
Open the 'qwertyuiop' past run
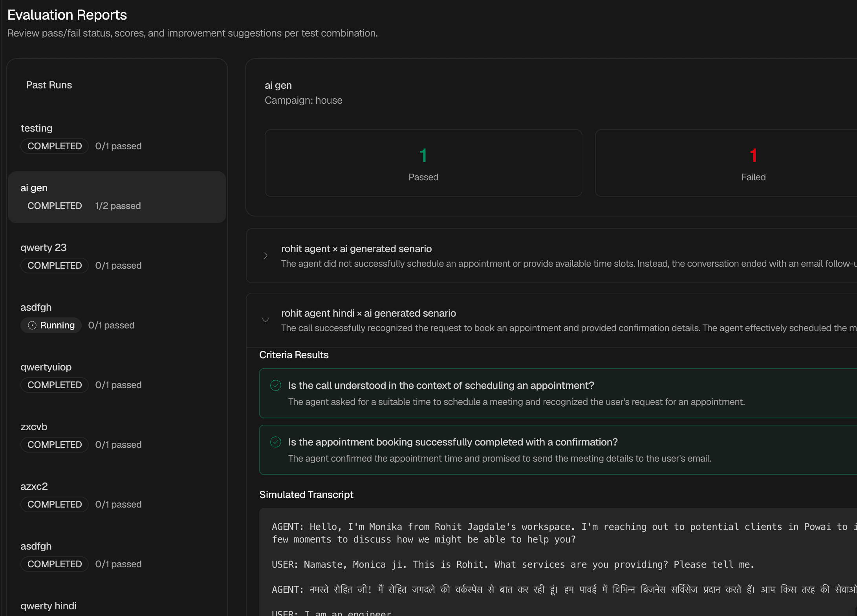117,376
